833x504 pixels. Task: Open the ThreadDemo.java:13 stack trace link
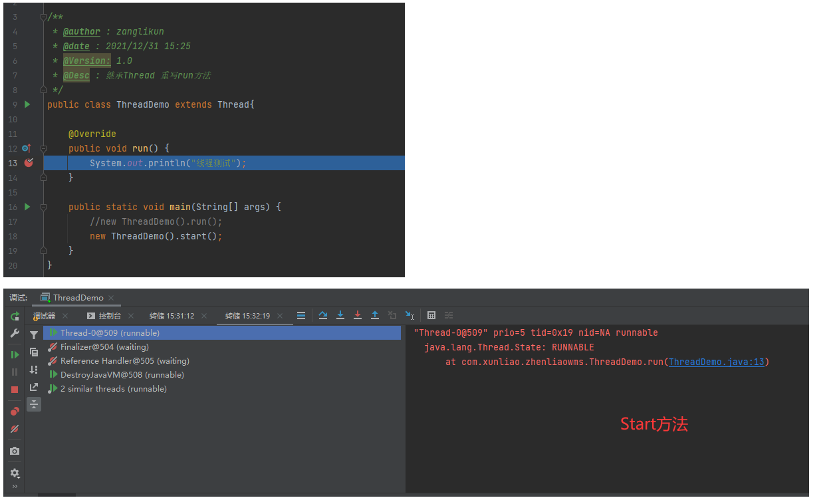coord(717,362)
